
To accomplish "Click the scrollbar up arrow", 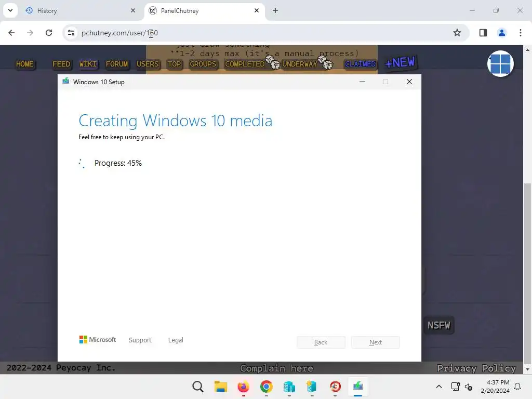I will (x=527, y=50).
